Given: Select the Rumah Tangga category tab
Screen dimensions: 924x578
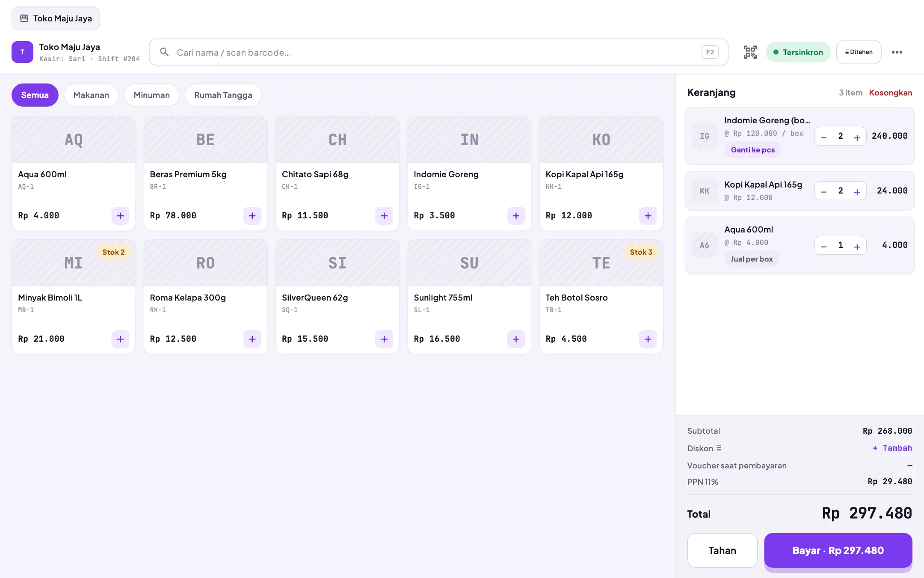Looking at the screenshot, I should click(x=223, y=95).
